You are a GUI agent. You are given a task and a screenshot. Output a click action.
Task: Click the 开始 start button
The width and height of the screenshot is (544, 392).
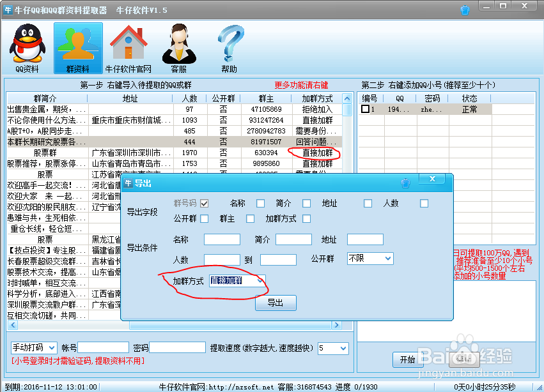408,360
